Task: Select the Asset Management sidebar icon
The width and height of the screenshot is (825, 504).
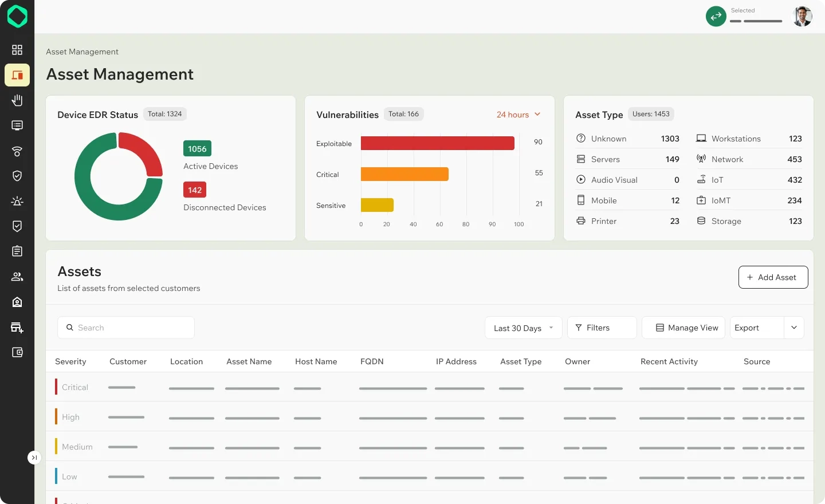Action: tap(17, 75)
